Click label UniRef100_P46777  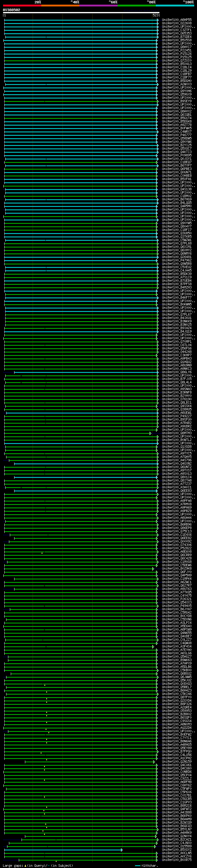pos(177,135)
